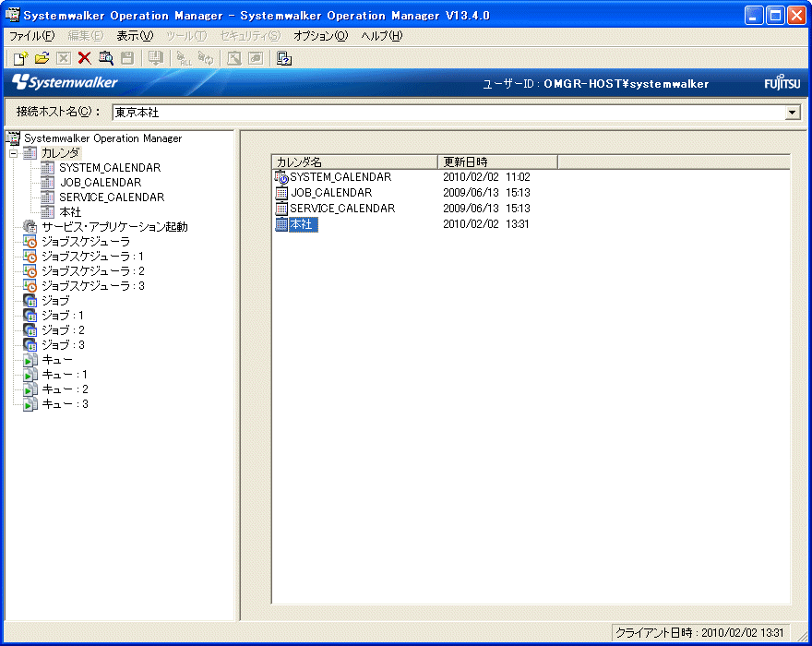812x646 pixels.
Task: Open the greyed セキュリティ(S) menu
Action: (250, 36)
